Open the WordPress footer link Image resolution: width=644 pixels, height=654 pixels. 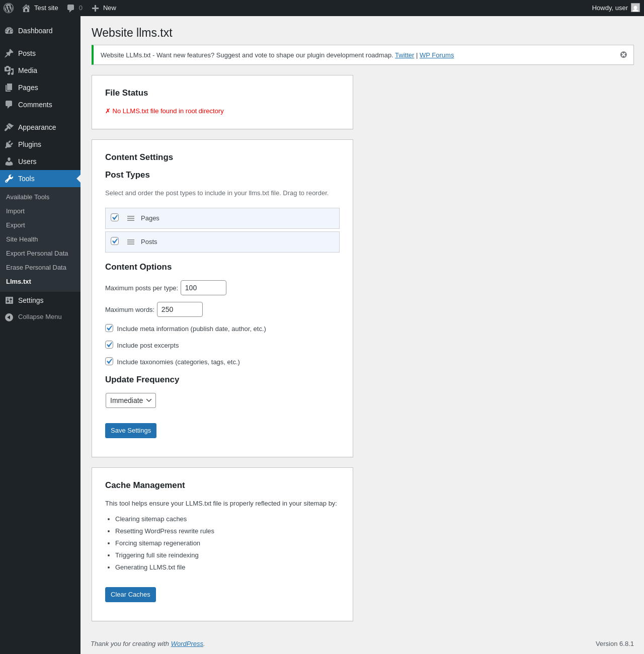(187, 644)
